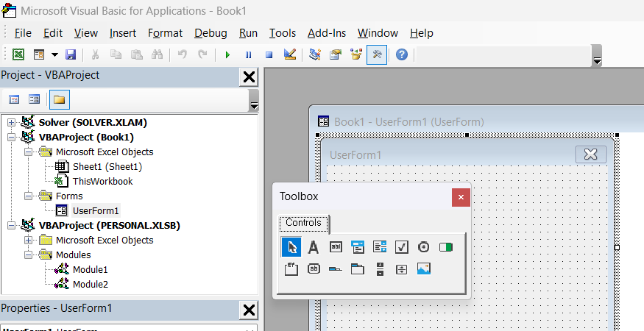644x331 pixels.
Task: Collapse the VBAProject (PERSONAL.XLSB) node
Action: click(x=11, y=226)
